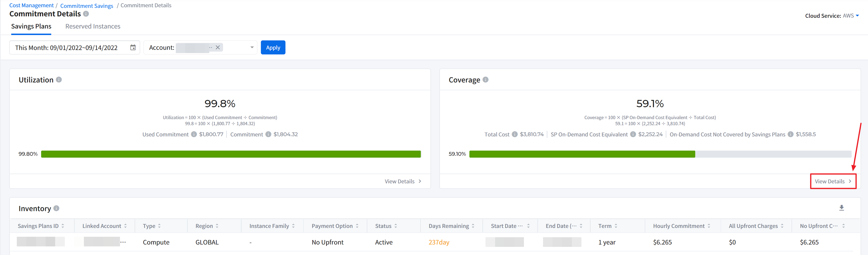Click the Inventory info icon

pyautogui.click(x=56, y=208)
